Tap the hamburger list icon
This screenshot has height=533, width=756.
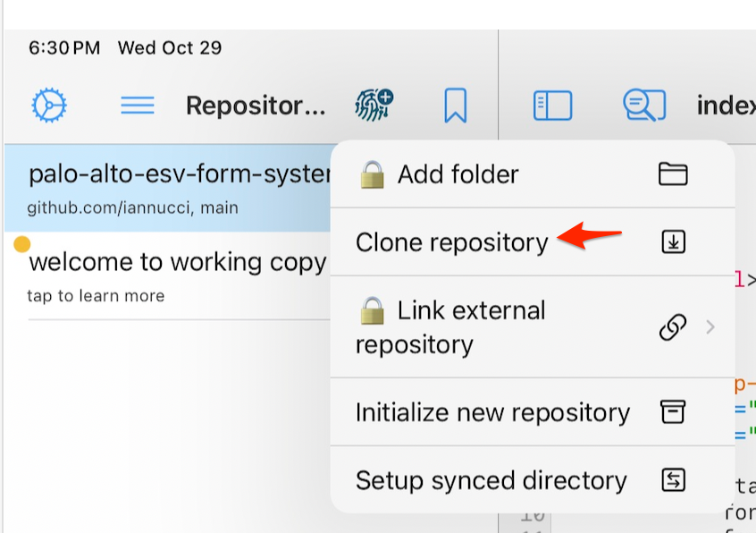click(x=137, y=106)
